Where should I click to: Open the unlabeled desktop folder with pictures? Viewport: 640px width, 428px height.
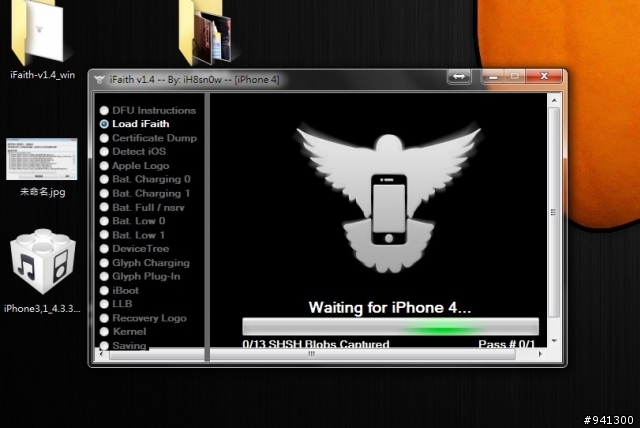206,33
